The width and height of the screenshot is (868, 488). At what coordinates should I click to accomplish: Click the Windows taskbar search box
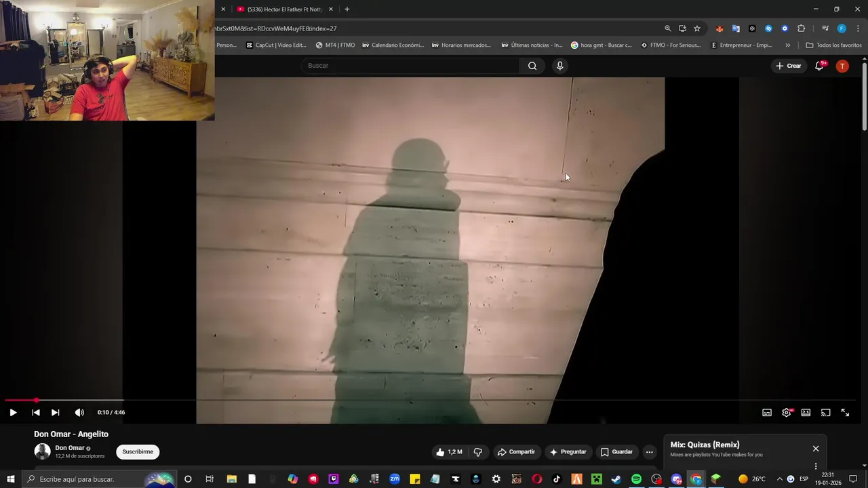98,479
